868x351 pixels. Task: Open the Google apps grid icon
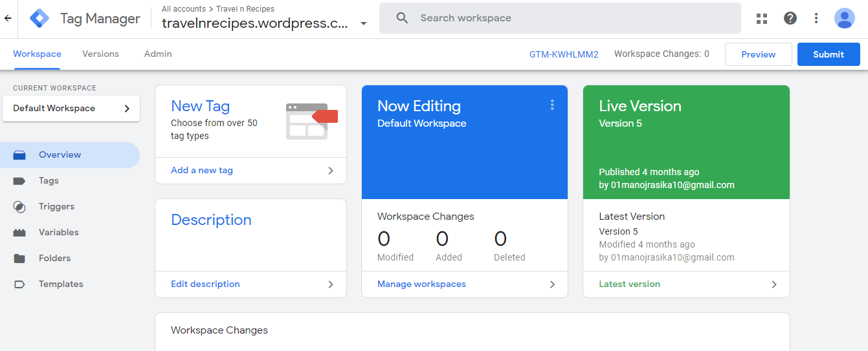coord(762,18)
